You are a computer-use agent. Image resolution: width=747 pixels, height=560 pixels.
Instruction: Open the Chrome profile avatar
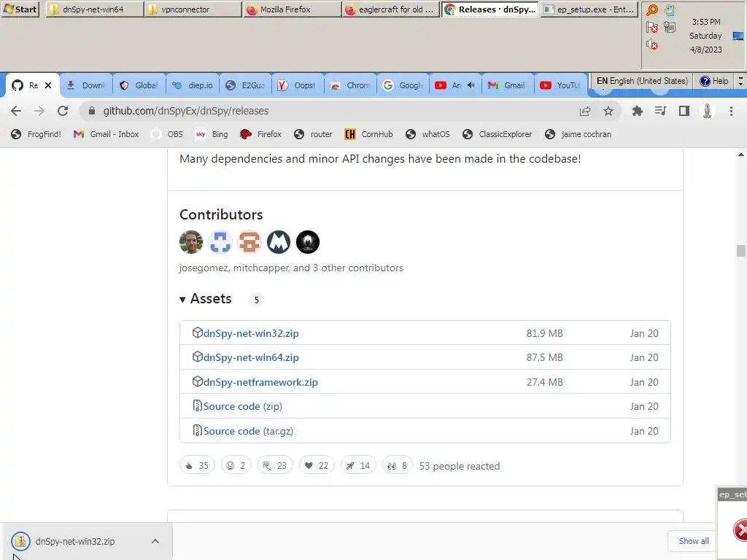(707, 111)
